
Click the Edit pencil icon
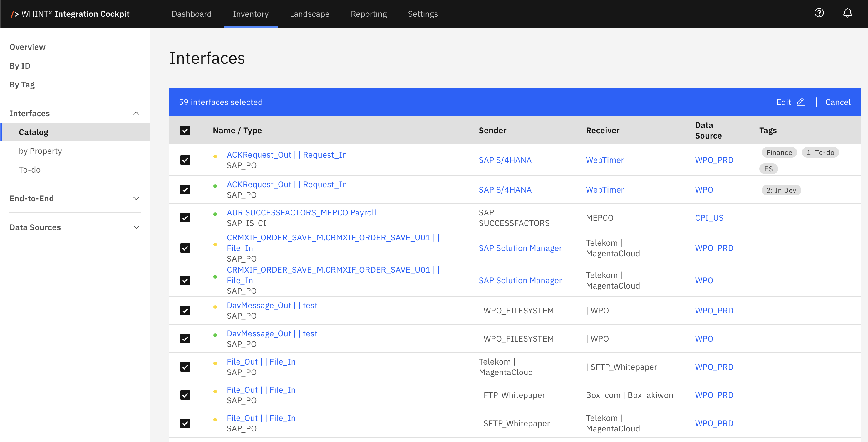pyautogui.click(x=800, y=102)
